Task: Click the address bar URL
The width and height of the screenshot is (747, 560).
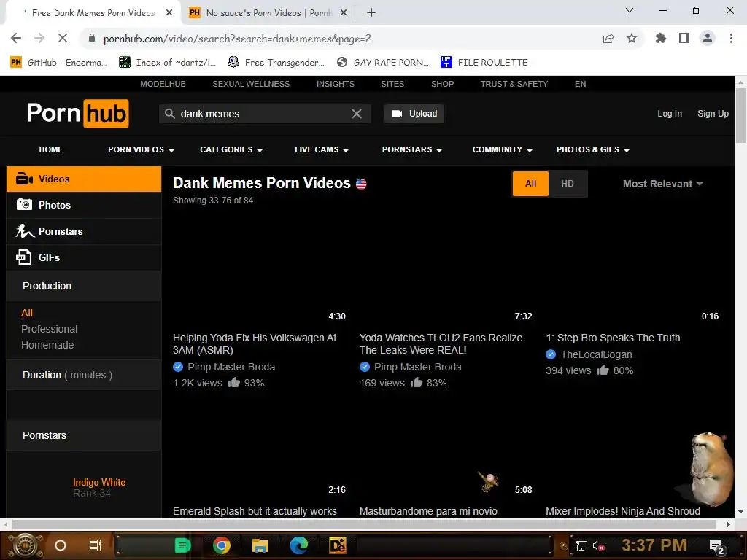Action: [237, 39]
